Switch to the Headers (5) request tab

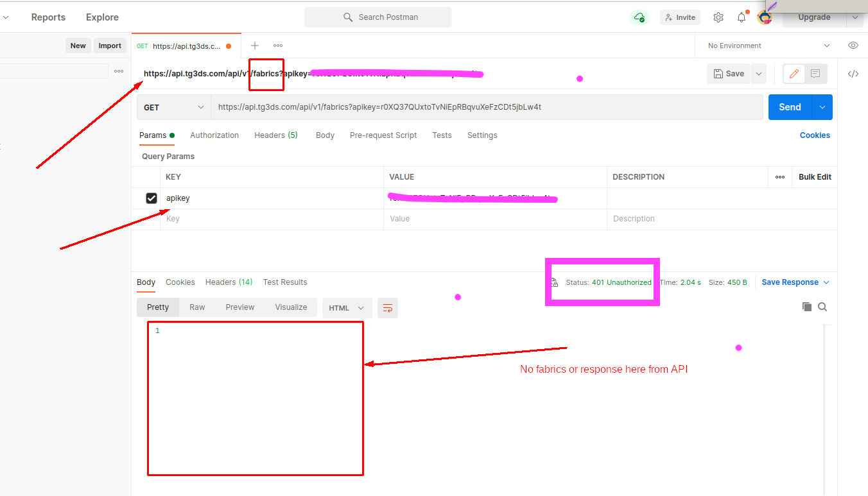(276, 135)
